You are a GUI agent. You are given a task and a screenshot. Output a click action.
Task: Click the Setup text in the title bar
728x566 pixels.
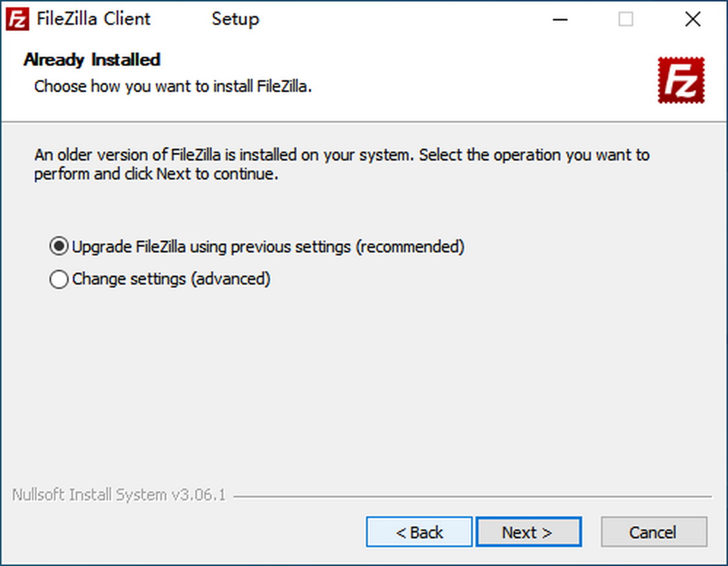coord(235,19)
